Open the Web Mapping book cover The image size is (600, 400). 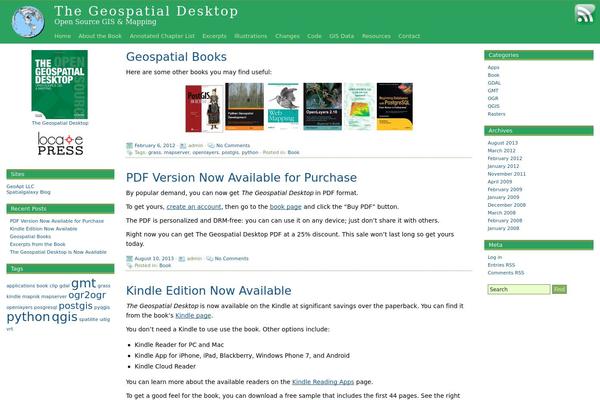click(x=283, y=106)
